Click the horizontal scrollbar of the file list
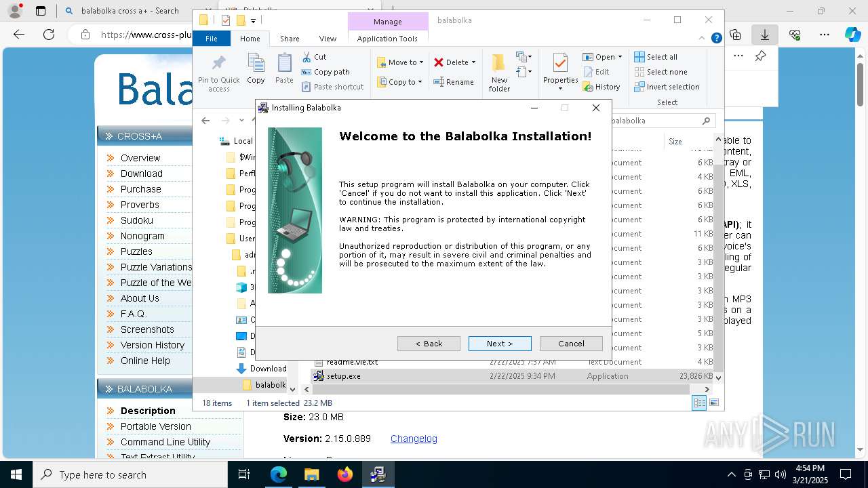868x488 pixels. (x=500, y=389)
